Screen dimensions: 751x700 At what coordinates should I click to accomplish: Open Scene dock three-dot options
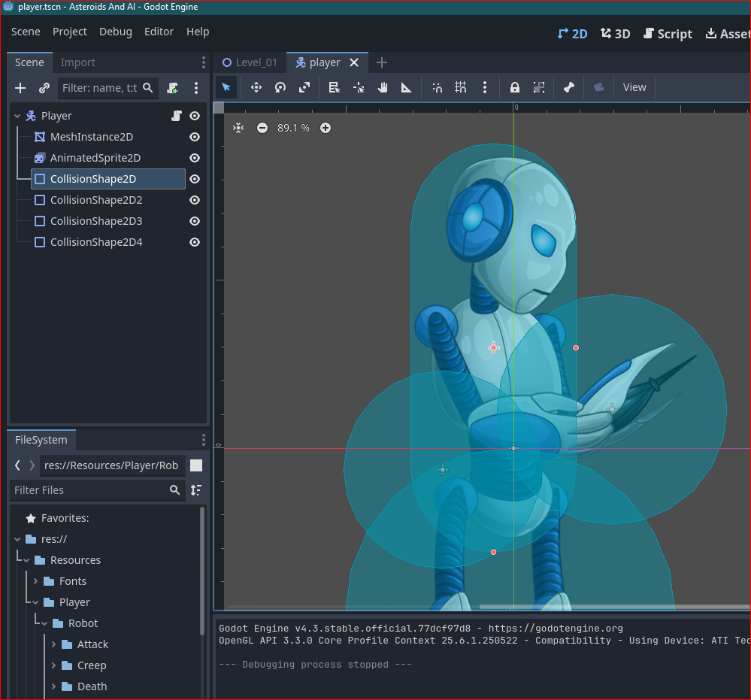point(204,62)
